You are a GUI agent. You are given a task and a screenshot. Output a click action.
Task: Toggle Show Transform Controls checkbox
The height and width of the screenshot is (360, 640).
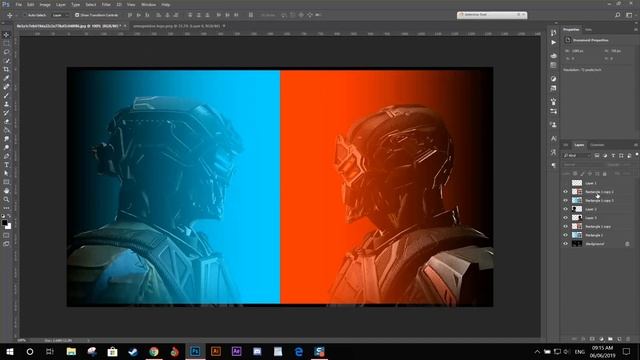[77, 15]
